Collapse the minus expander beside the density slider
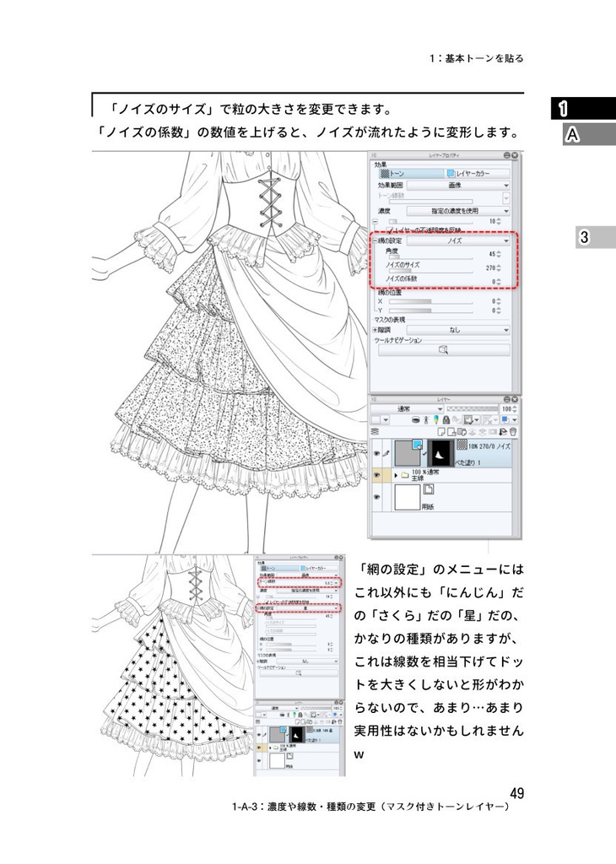The image size is (616, 864). tap(376, 222)
